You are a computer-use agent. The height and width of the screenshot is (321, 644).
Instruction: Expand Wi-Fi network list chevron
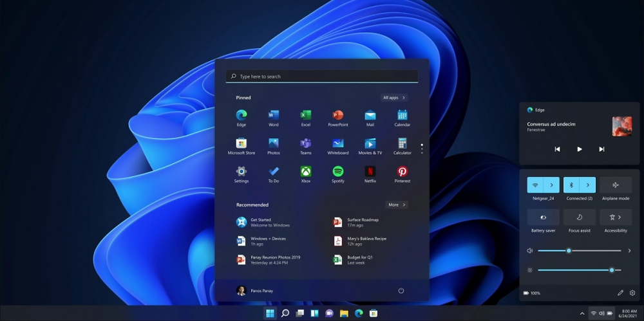pos(552,185)
